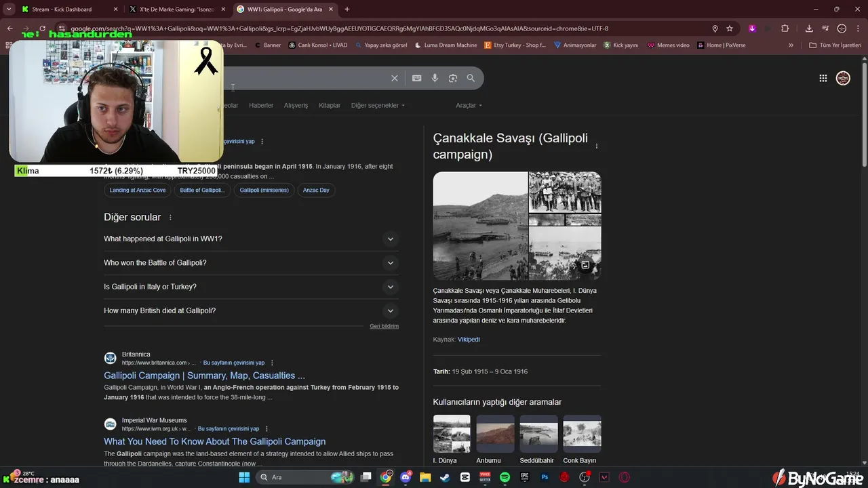Open Spotify from the taskbar
Screen dimensions: 868x488
tap(505, 477)
